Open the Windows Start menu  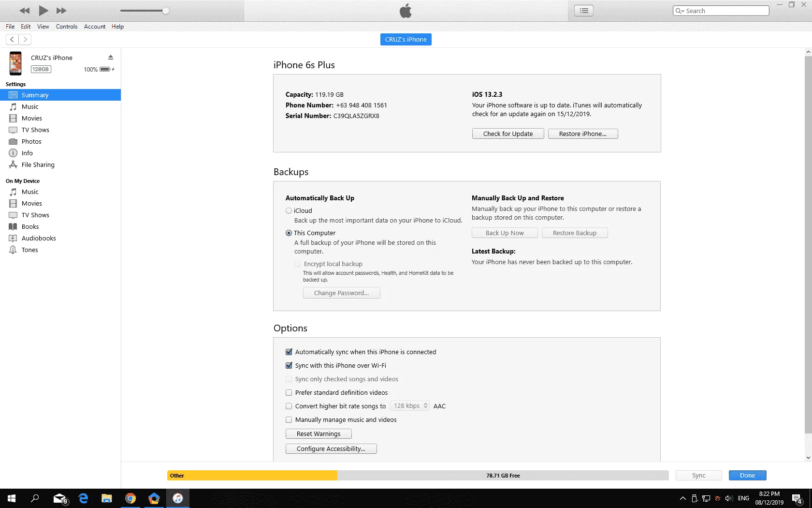coord(12,498)
